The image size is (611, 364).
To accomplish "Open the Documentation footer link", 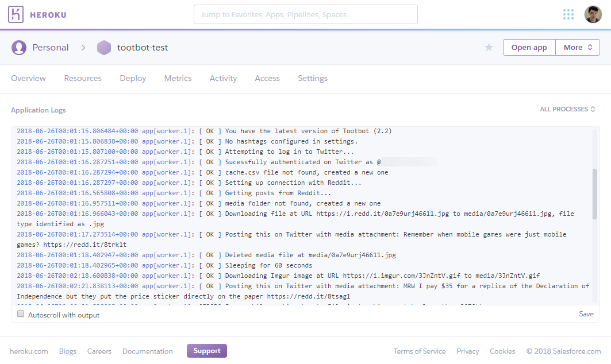I will (x=148, y=351).
